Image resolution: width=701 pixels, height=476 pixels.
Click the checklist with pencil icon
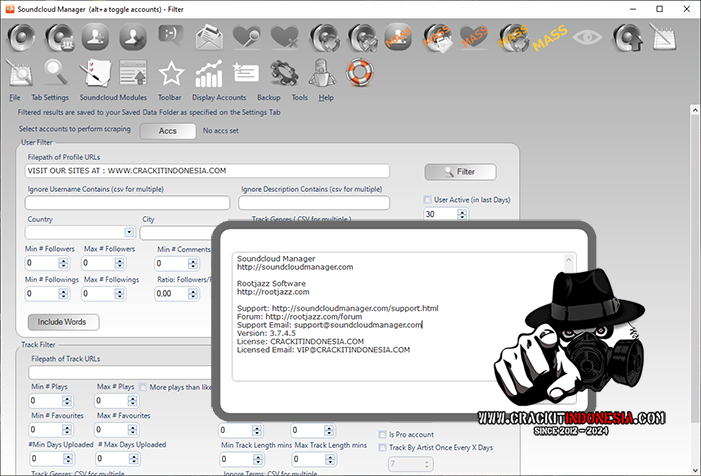click(95, 73)
